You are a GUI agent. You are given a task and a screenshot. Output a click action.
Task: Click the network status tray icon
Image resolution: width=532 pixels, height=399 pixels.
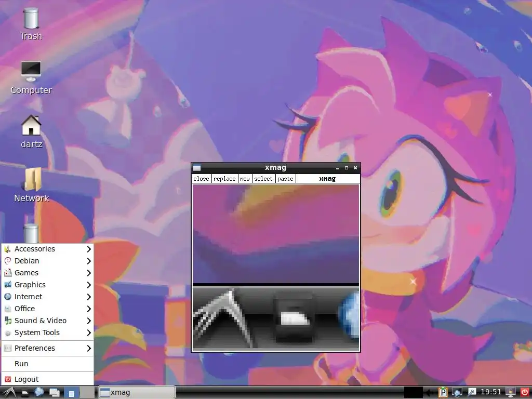457,393
